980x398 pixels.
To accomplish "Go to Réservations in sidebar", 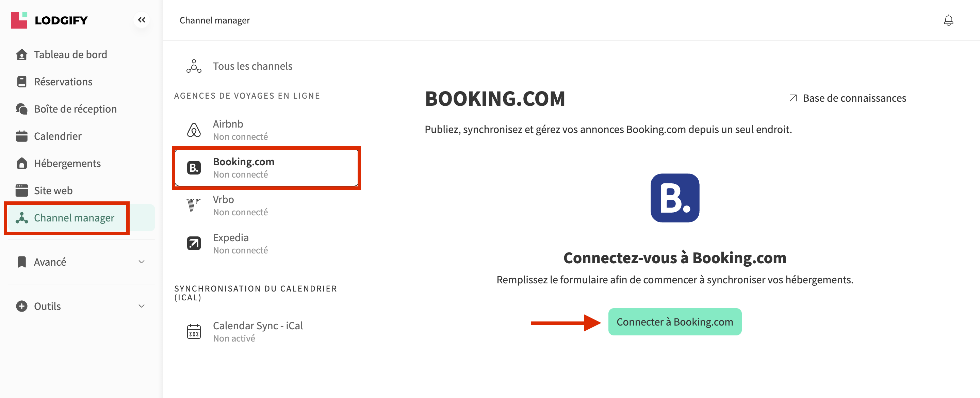I will 63,82.
